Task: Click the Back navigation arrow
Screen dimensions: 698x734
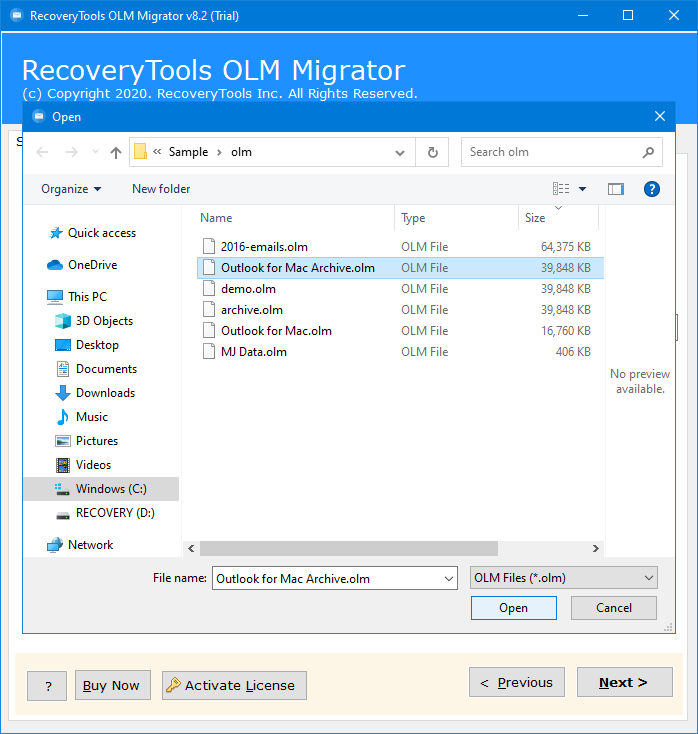Action: pos(42,152)
